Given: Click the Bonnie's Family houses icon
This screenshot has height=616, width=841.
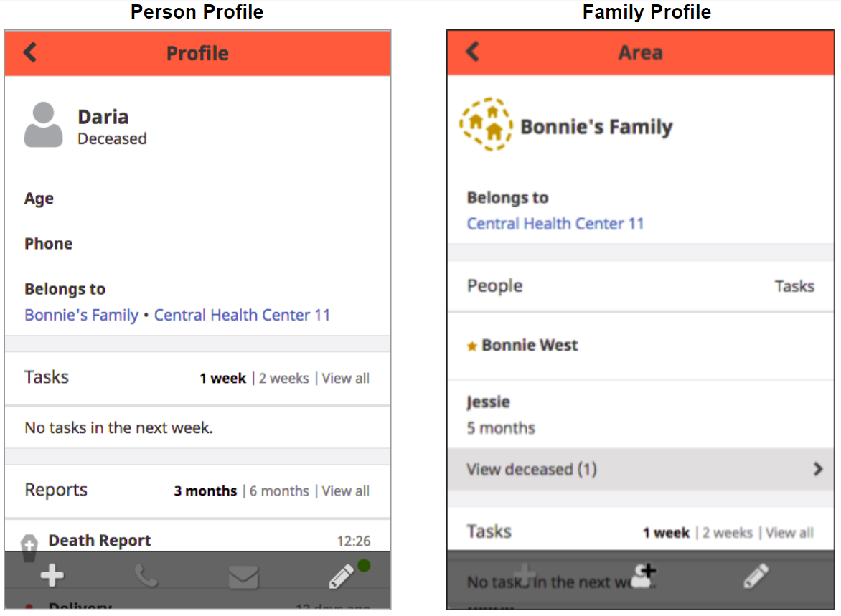Looking at the screenshot, I should [x=486, y=124].
